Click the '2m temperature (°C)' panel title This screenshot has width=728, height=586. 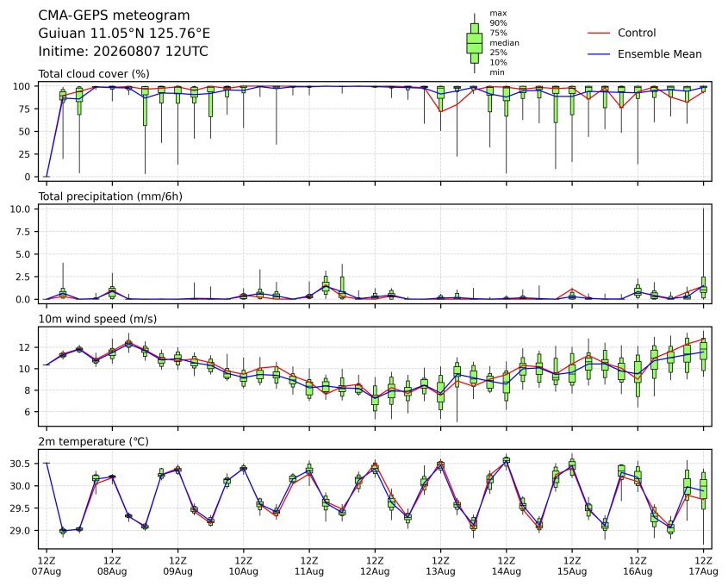pos(93,441)
